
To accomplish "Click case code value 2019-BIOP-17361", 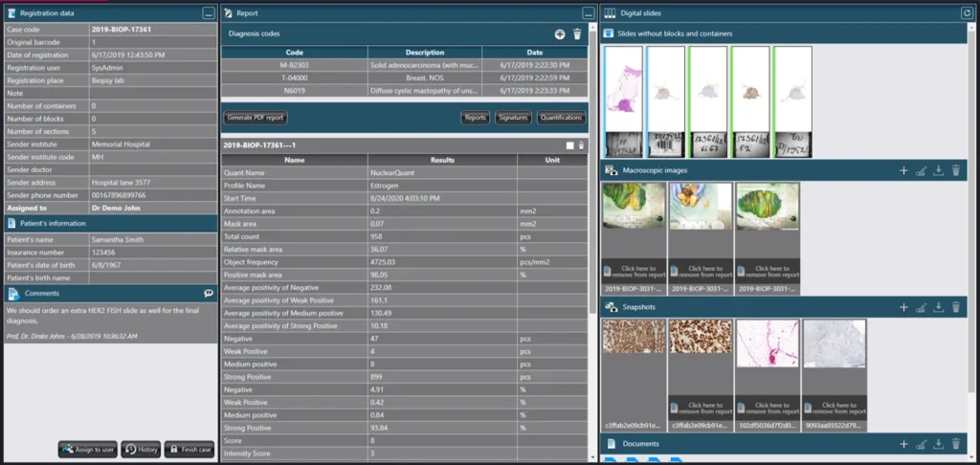I will coord(122,30).
